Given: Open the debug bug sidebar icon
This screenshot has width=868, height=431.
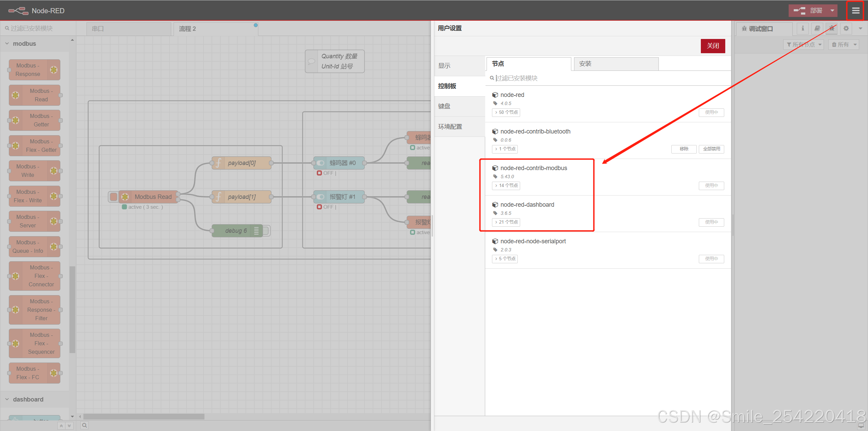Looking at the screenshot, I should tap(832, 29).
